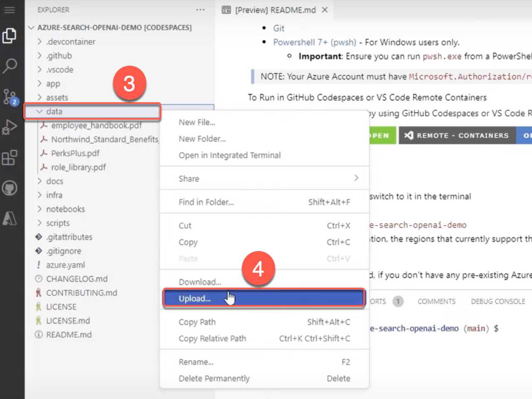The width and height of the screenshot is (532, 399).
Task: Expand the infra folder
Action: (39, 195)
